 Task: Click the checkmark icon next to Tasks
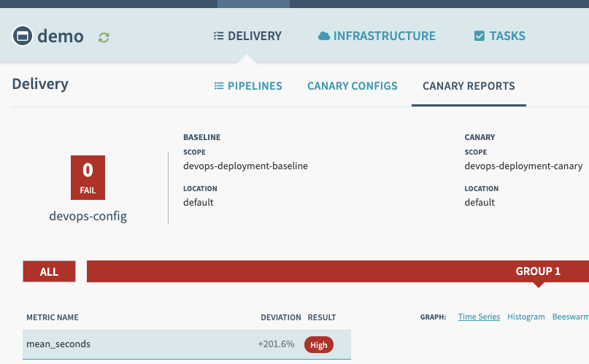tap(480, 36)
